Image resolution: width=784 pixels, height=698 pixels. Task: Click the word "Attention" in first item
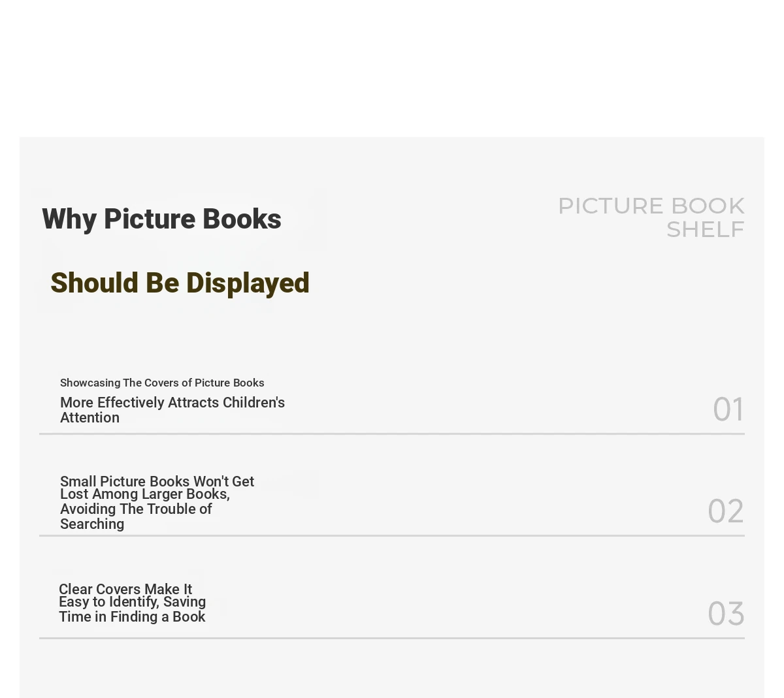pos(90,418)
